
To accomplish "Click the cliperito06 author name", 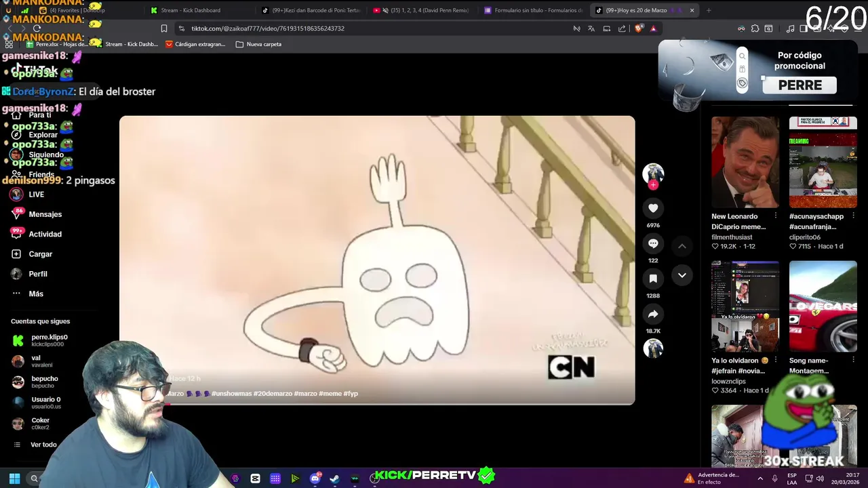I will click(804, 237).
